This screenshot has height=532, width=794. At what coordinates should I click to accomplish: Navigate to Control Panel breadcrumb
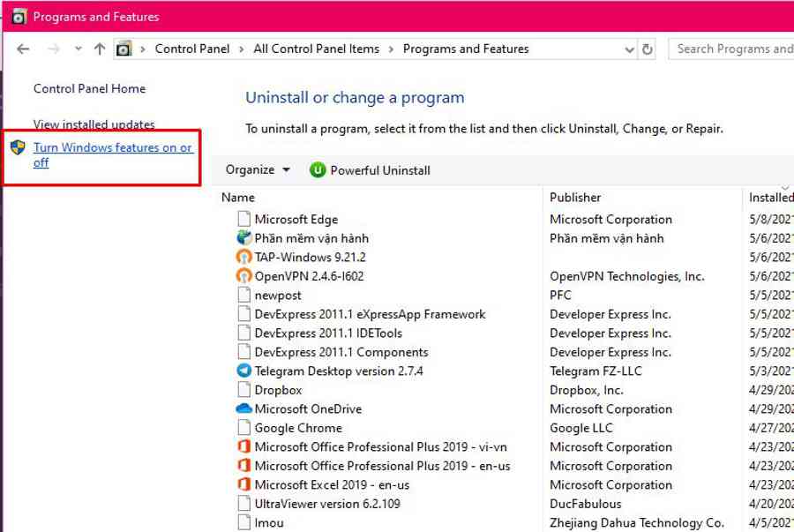192,49
